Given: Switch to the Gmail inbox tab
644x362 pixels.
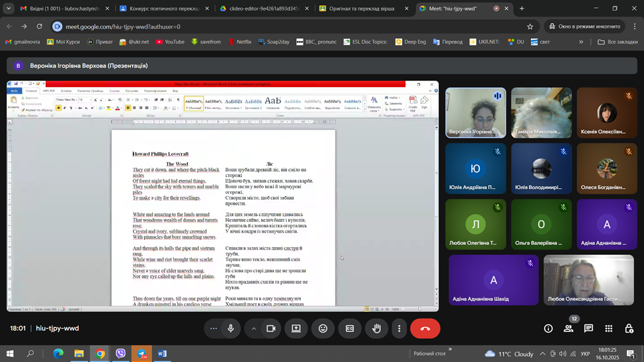Looking at the screenshot, I should [x=60, y=9].
